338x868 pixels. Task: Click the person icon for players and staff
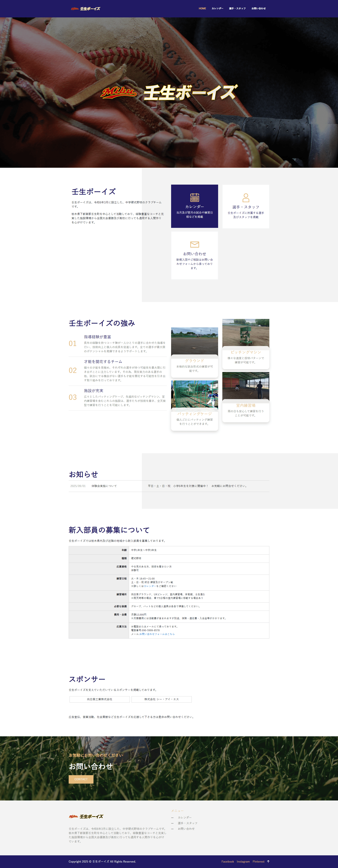coord(246,198)
